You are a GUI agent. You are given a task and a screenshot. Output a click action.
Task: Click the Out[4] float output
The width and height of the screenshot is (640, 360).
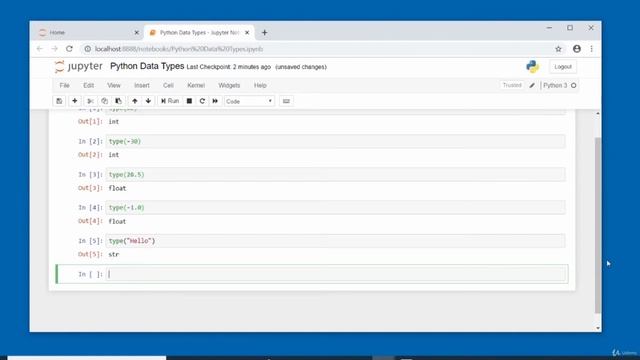(118, 221)
